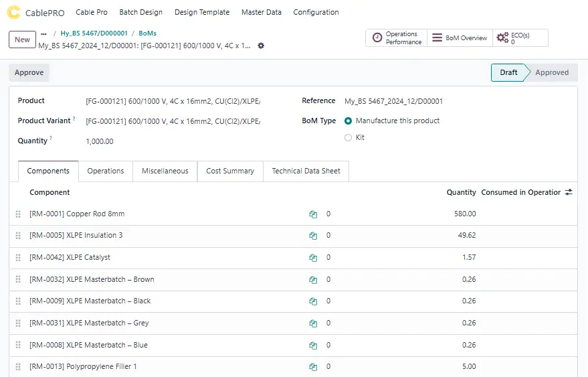Click the Approve button
588x377 pixels.
29,72
